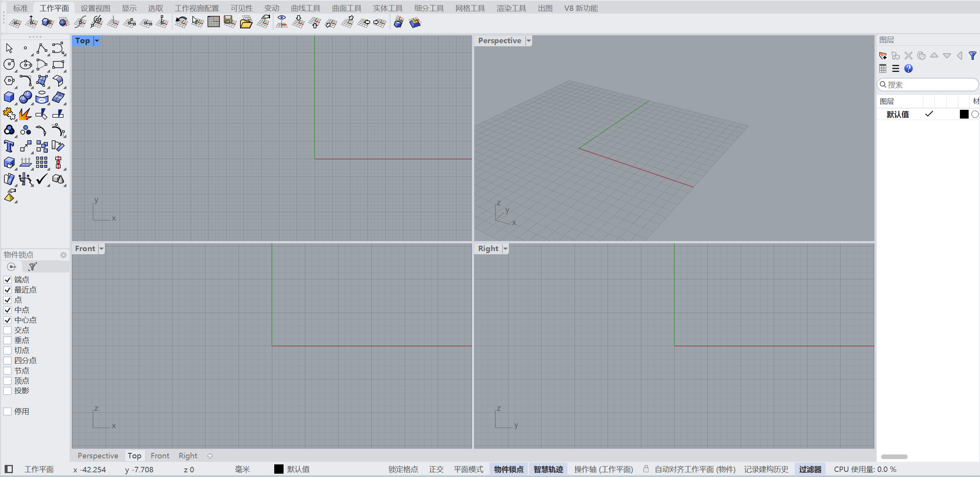The height and width of the screenshot is (477, 980).
Task: Select the pointer arrow tool
Action: 9,48
